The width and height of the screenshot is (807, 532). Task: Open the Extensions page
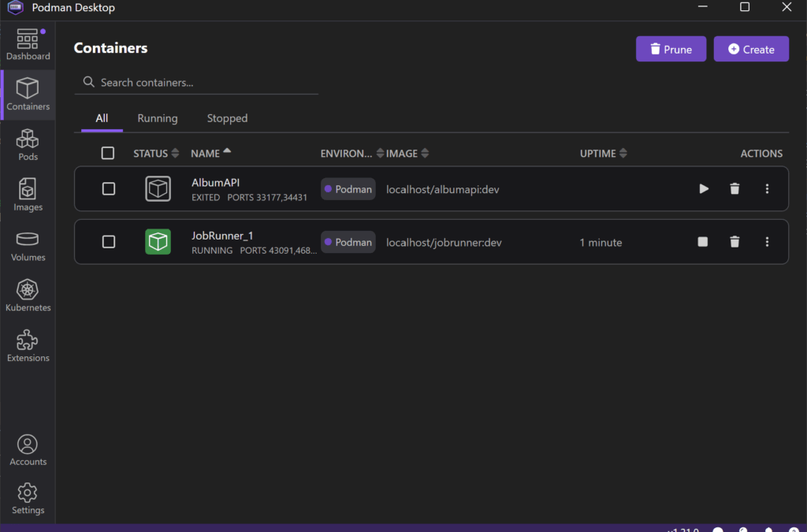click(x=28, y=346)
